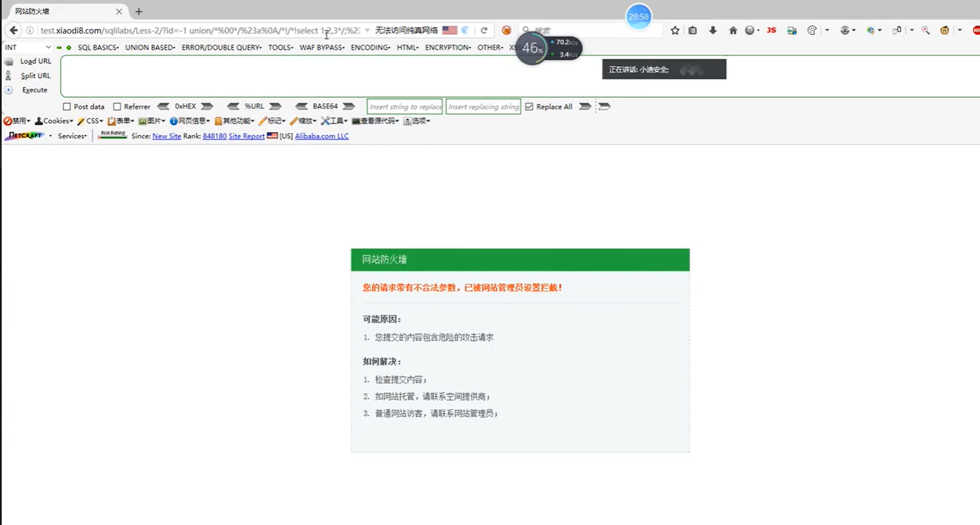Tick the Post data checkbox
Viewport: 980px width, 525px height.
pyautogui.click(x=67, y=106)
